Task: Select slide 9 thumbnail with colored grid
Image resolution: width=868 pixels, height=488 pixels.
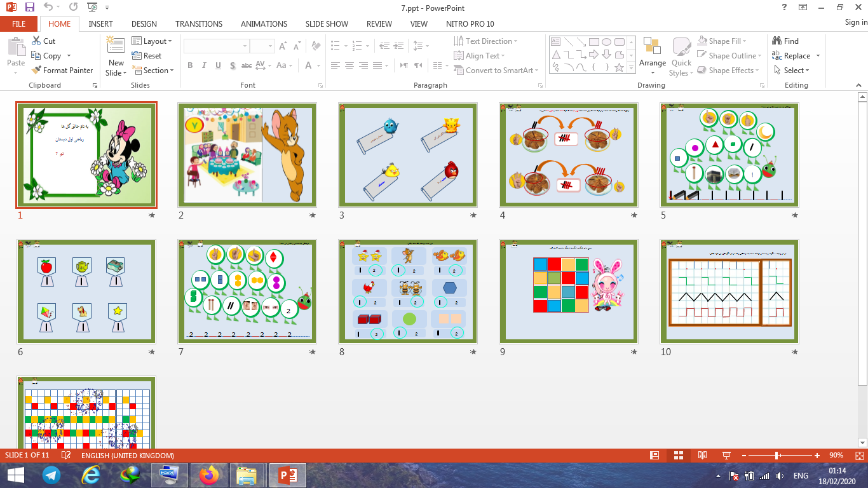Action: pos(567,292)
